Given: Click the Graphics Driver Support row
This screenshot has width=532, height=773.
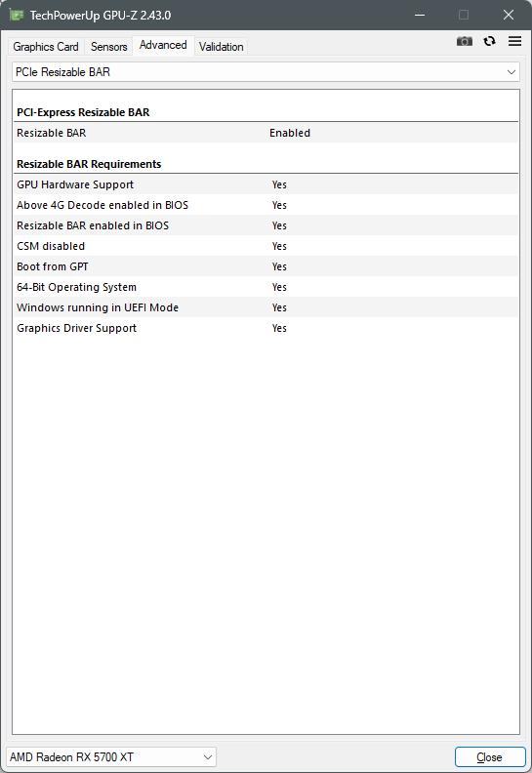Looking at the screenshot, I should [266, 328].
